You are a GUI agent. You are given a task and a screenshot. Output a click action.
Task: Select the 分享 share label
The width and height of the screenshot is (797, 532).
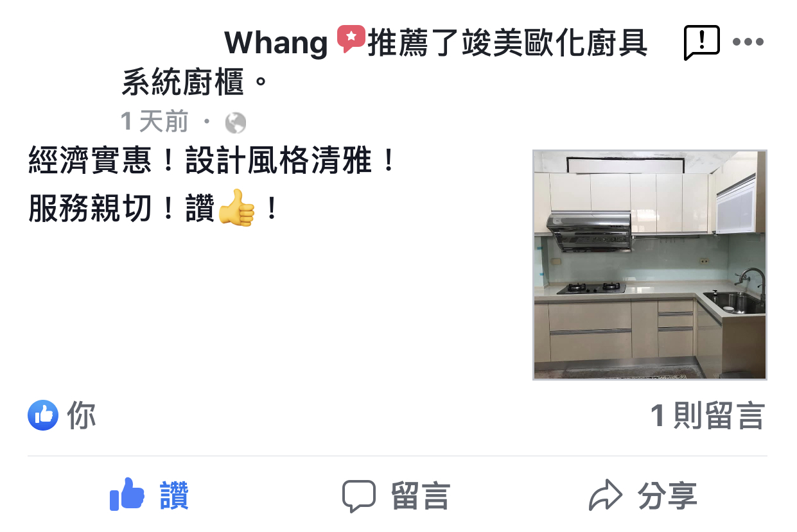pos(667,496)
